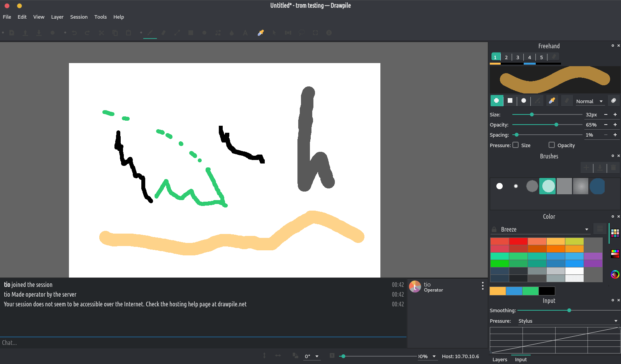The height and width of the screenshot is (364, 621).
Task: Increase spacing with plus button
Action: 615,135
